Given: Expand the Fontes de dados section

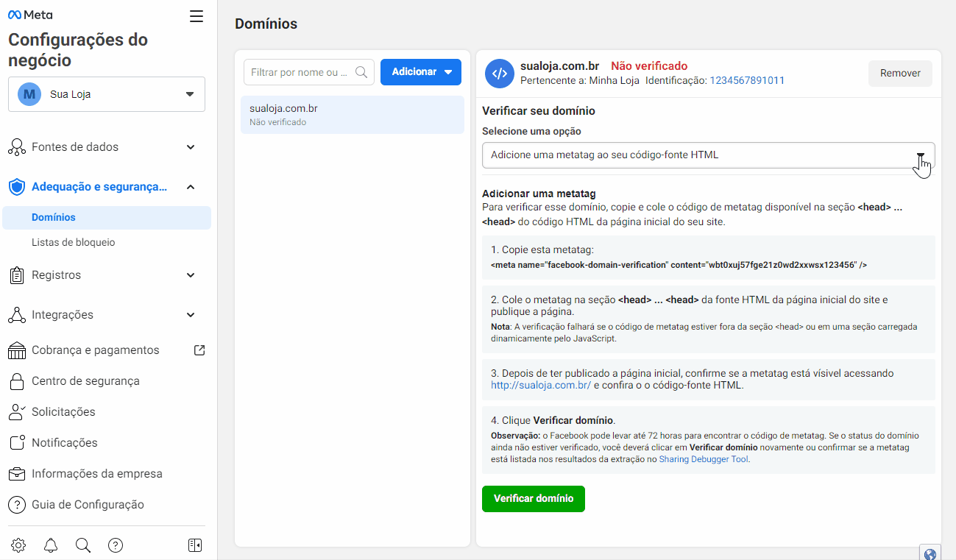Looking at the screenshot, I should pyautogui.click(x=191, y=147).
